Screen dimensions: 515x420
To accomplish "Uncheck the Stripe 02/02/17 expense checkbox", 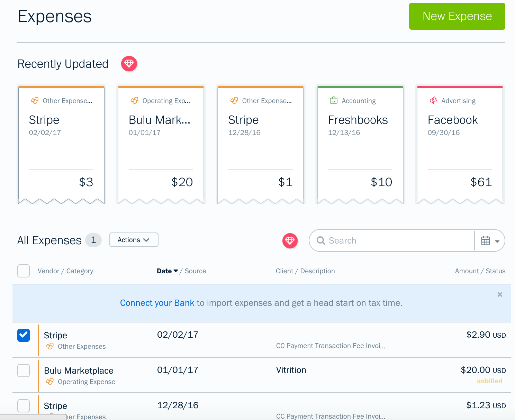I will tap(24, 335).
